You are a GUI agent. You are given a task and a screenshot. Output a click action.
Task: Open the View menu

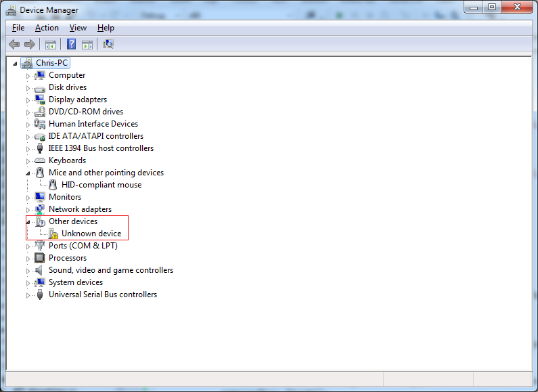point(78,28)
